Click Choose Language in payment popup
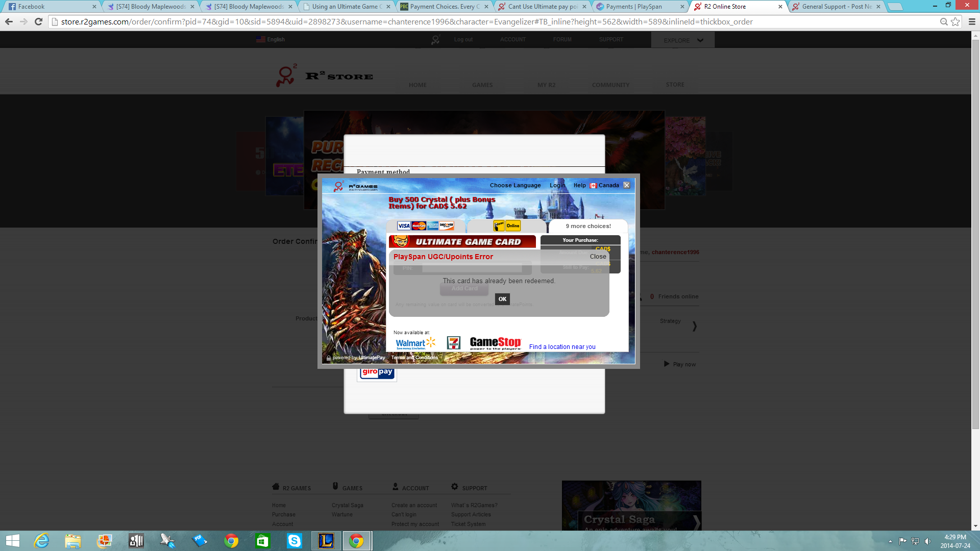Screen dimensions: 980x551 point(515,185)
